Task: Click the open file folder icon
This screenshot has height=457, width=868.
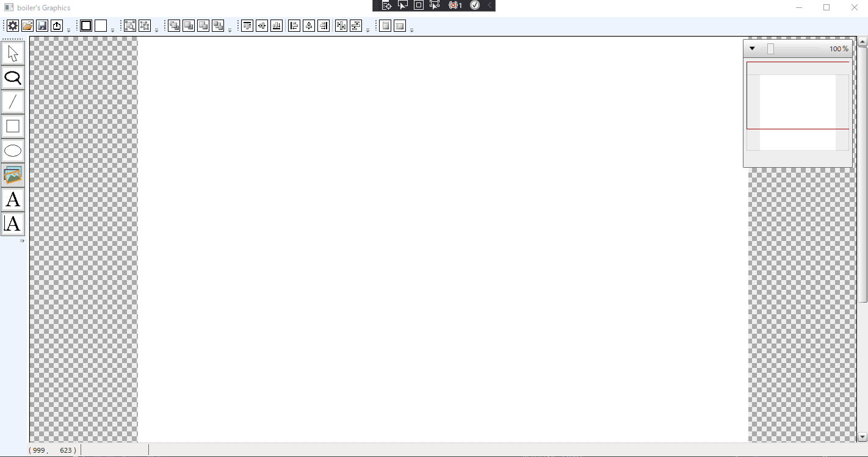Action: (x=27, y=26)
